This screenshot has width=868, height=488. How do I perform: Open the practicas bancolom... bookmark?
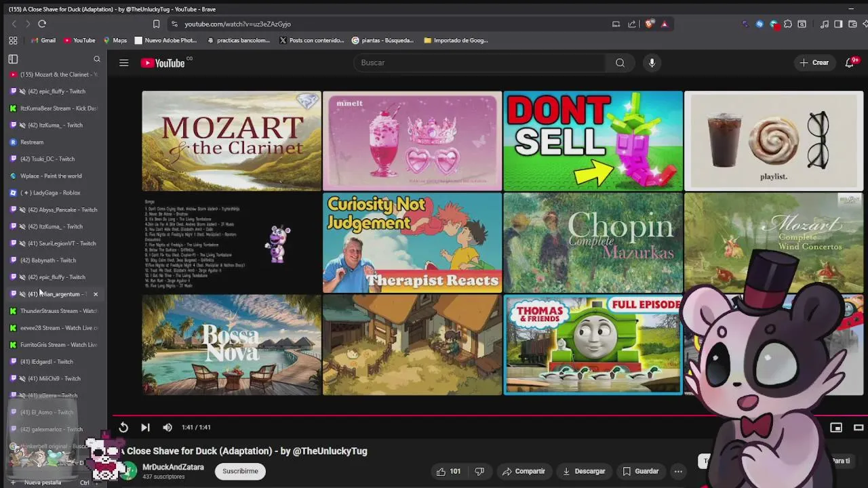coord(238,40)
